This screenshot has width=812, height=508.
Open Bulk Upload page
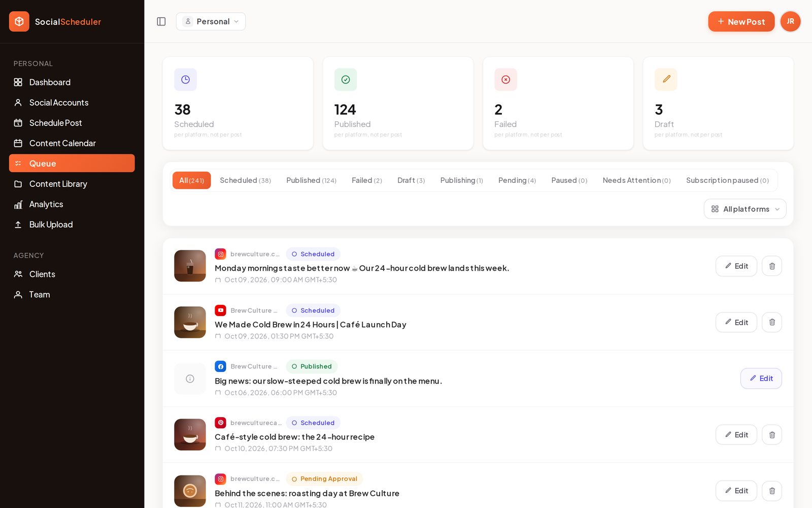tap(72, 225)
